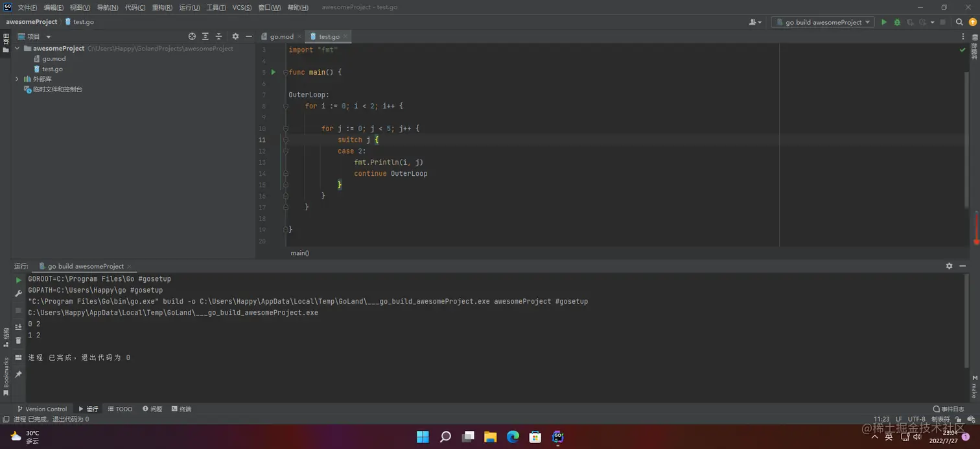The width and height of the screenshot is (980, 449).
Task: Run go build awesomeProject from toolbar
Action: [883, 22]
